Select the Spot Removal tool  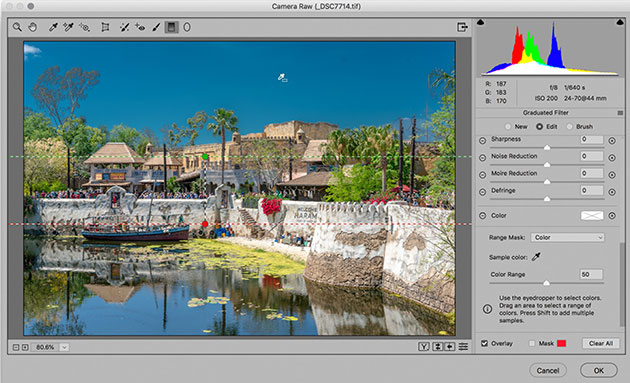[x=125, y=27]
